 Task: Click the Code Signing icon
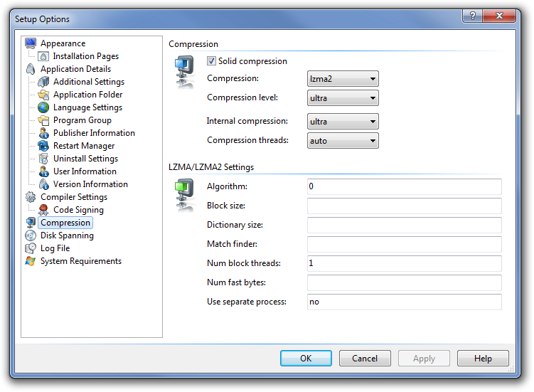(x=43, y=210)
